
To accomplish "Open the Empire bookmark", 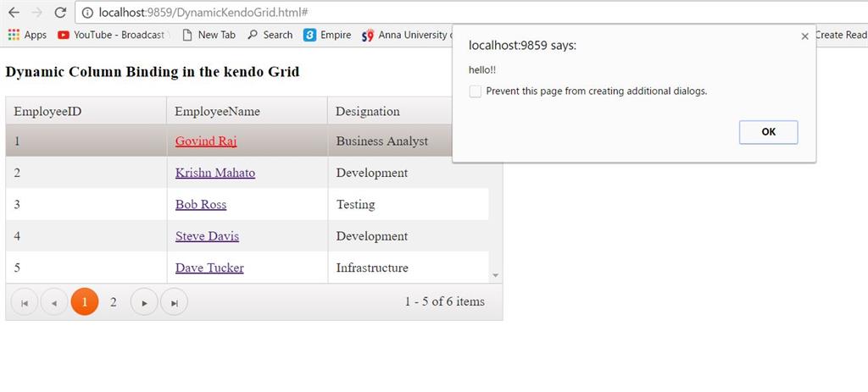I will (x=327, y=35).
